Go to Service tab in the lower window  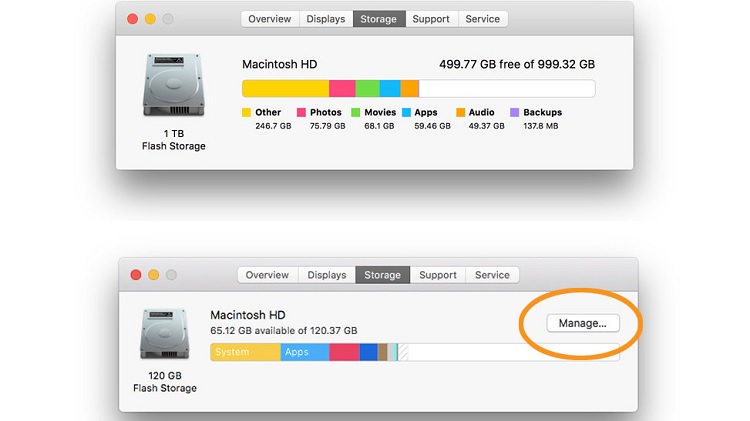(x=492, y=275)
